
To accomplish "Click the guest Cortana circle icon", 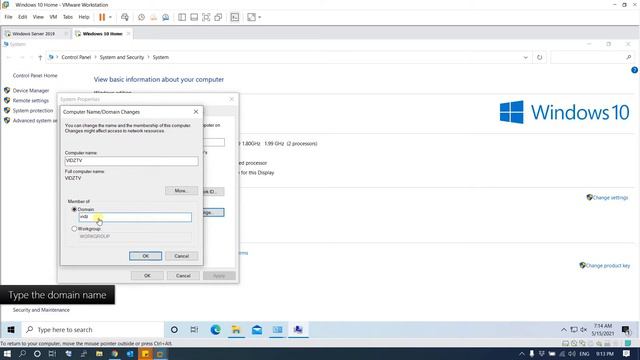I will point(174,330).
